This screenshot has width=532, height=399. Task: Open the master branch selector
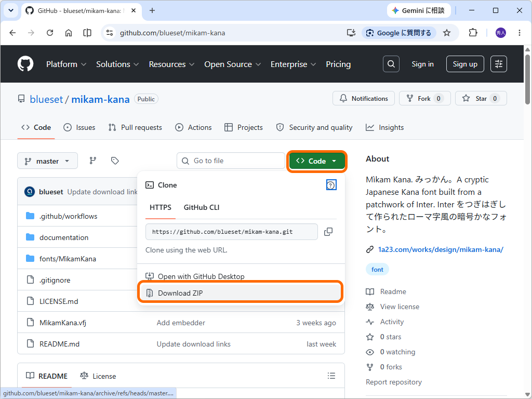(47, 161)
